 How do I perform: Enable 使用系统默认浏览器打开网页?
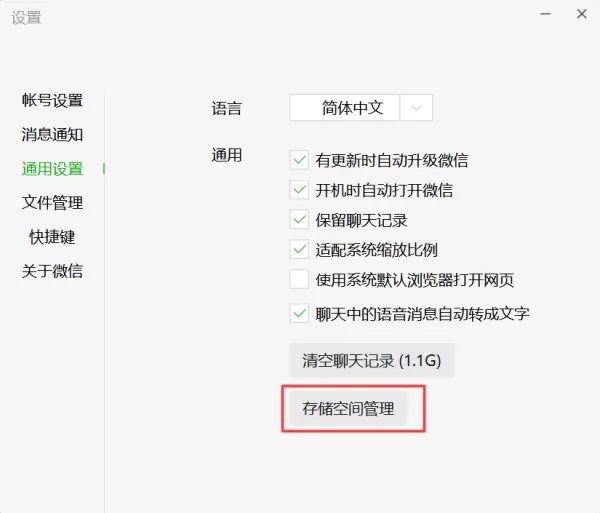pos(299,280)
